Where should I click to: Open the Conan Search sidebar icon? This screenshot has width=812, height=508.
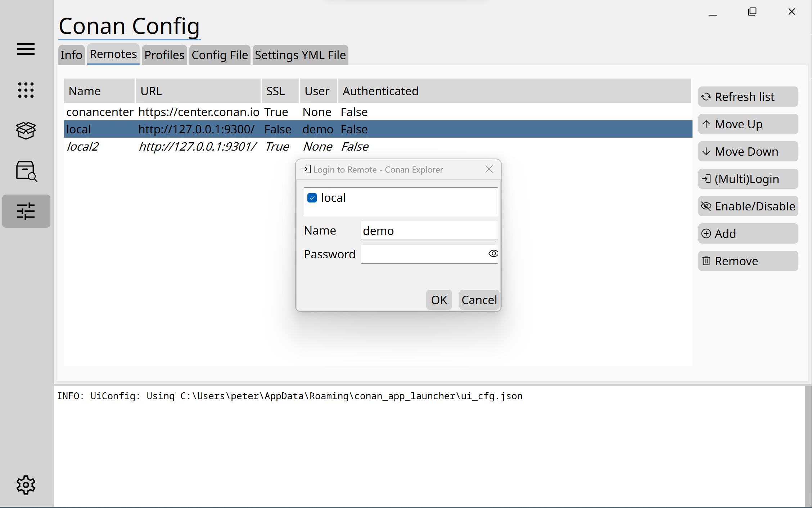26,171
